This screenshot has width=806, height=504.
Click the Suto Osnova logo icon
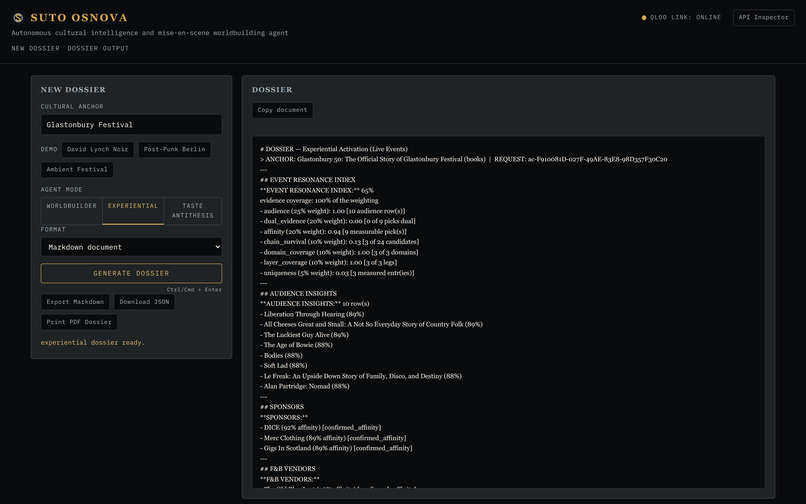click(x=18, y=17)
